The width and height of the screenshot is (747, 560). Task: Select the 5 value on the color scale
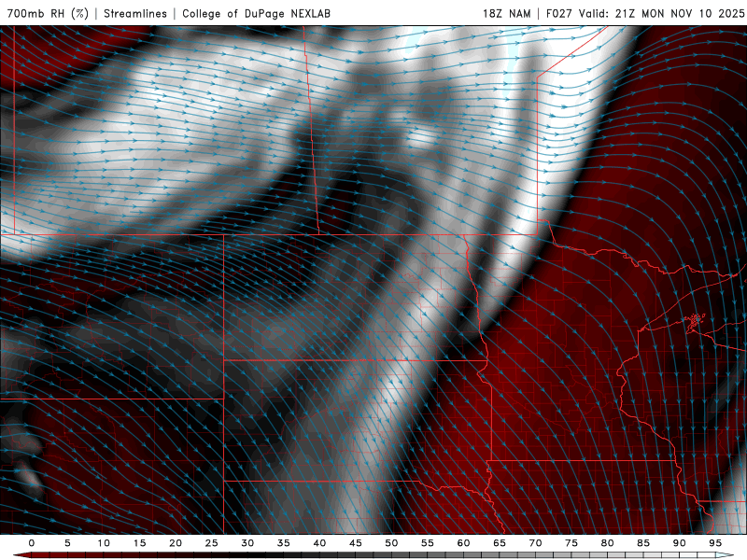coord(67,543)
